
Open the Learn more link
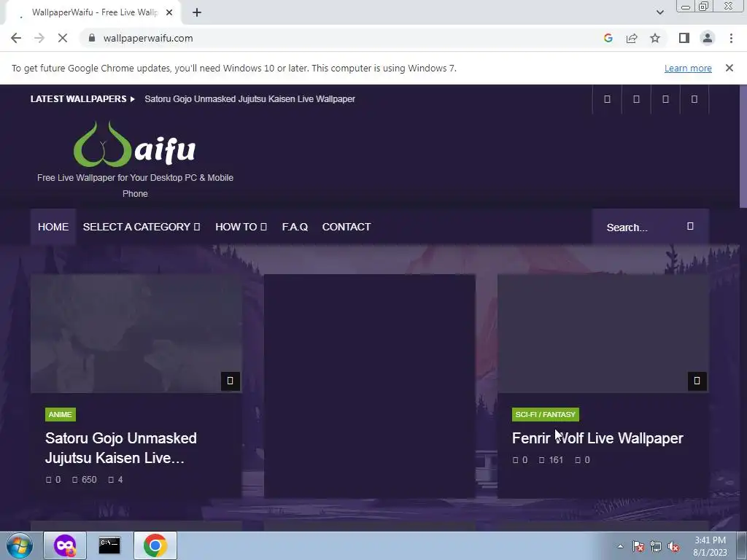pyautogui.click(x=688, y=68)
